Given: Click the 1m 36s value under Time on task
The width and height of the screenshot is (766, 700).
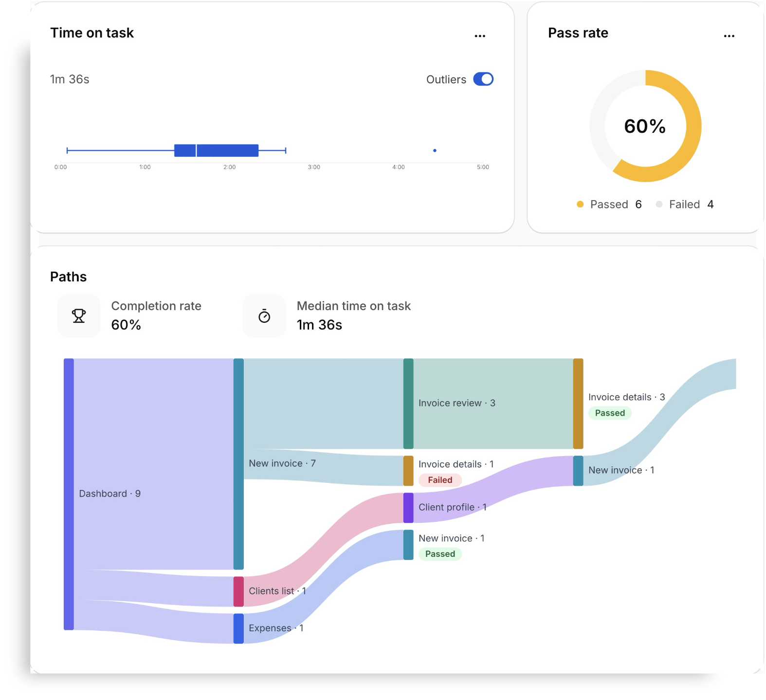Looking at the screenshot, I should click(x=70, y=79).
